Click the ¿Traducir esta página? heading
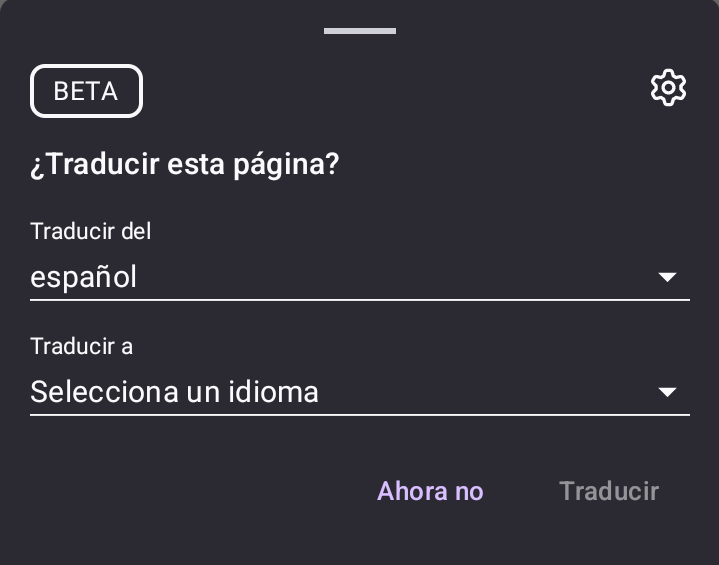The image size is (719, 565). click(x=185, y=165)
